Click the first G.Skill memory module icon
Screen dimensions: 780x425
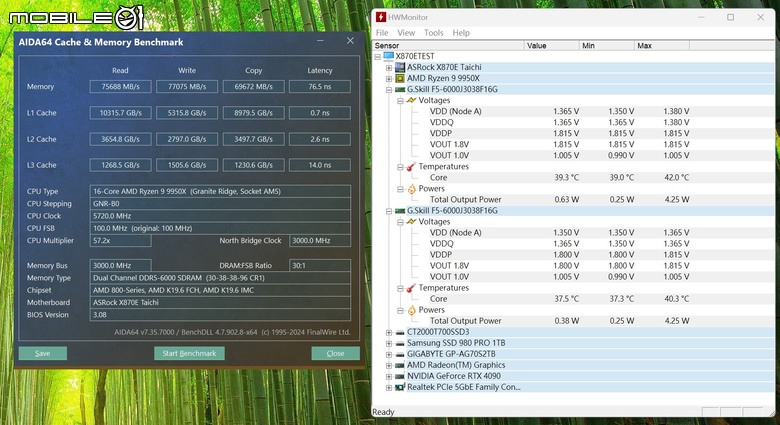click(400, 89)
